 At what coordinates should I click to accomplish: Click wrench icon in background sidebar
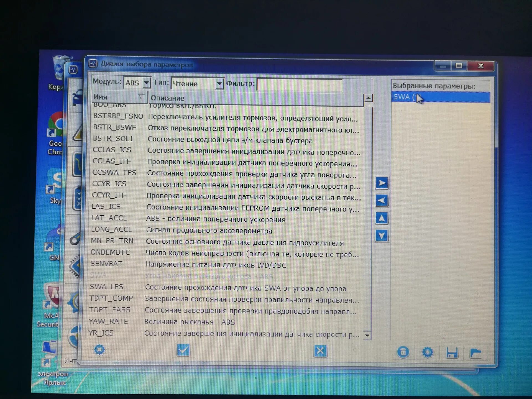click(x=75, y=238)
